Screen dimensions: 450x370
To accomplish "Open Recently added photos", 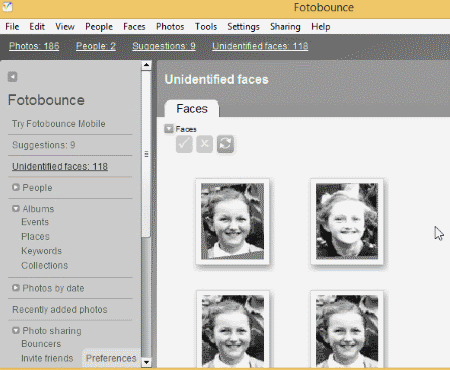I will tap(60, 310).
